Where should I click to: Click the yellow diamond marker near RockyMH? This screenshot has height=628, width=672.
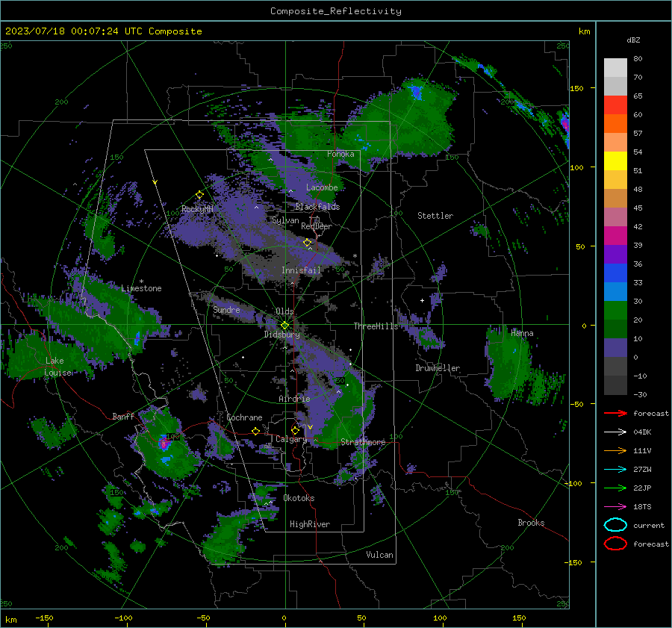click(x=199, y=195)
